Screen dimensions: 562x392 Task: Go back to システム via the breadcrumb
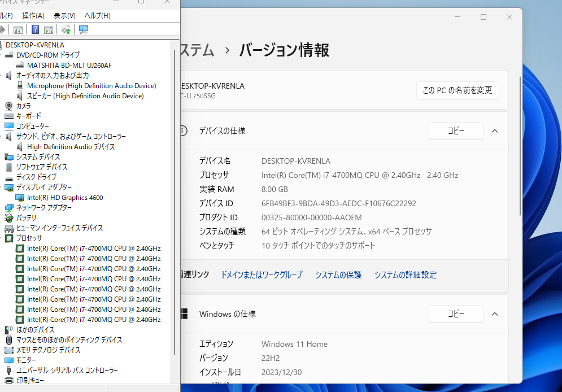click(197, 50)
